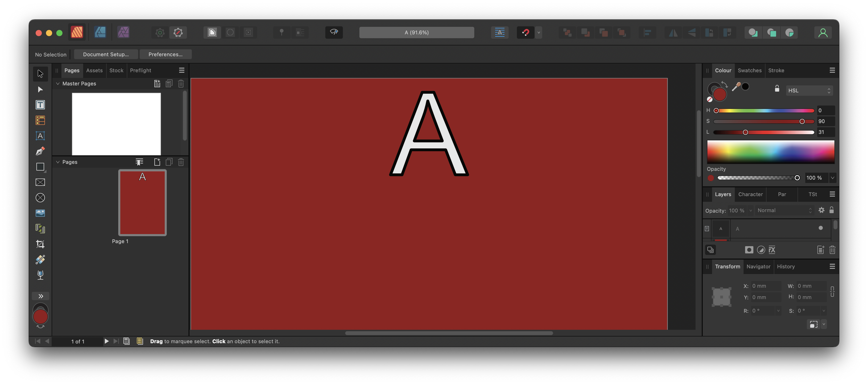This screenshot has height=385, width=868.
Task: Click the Hue slider handle
Action: tap(716, 110)
